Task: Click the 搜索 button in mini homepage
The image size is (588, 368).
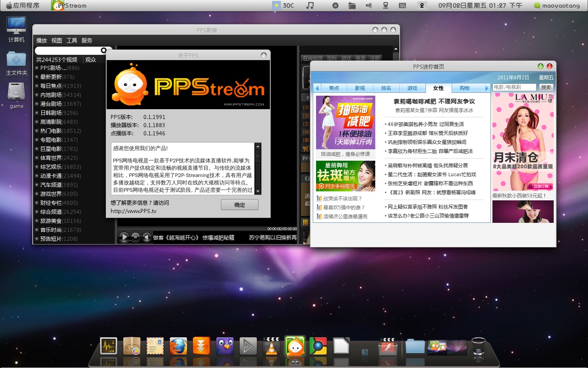Action: pyautogui.click(x=546, y=87)
